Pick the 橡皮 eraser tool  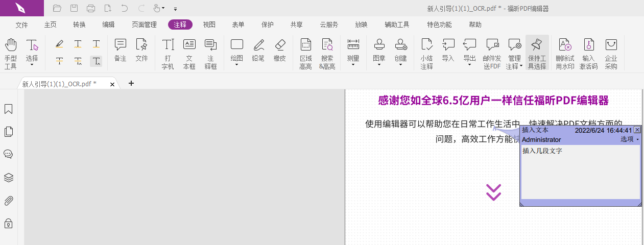coord(280,50)
